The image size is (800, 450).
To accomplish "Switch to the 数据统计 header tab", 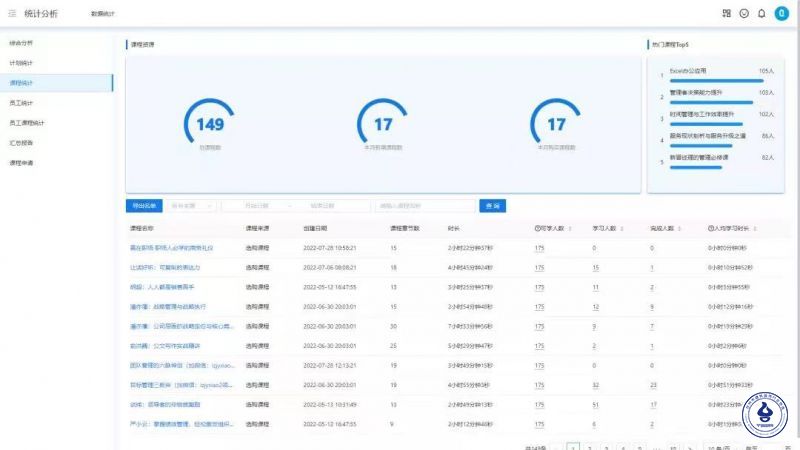I will click(103, 14).
